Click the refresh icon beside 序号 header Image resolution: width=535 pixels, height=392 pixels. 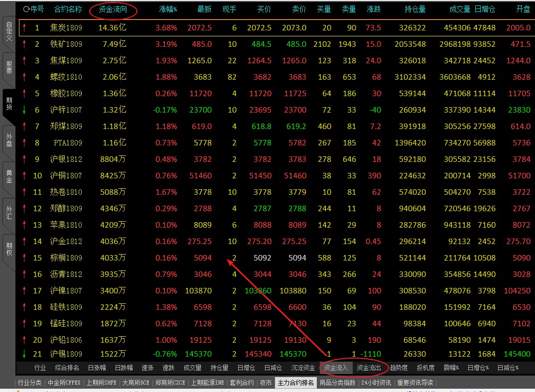[x=26, y=9]
